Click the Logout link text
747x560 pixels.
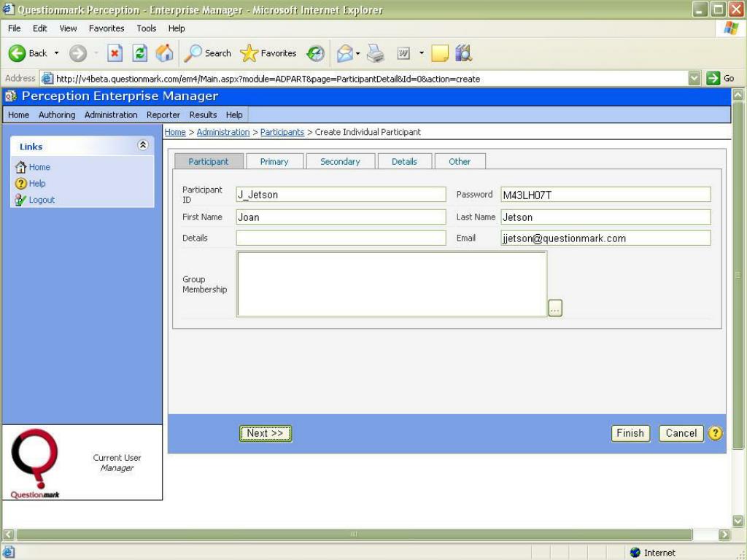click(x=42, y=200)
